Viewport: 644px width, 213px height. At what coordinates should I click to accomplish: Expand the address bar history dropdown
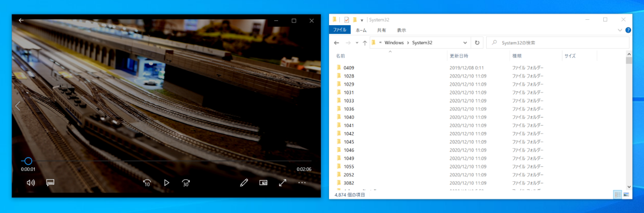point(465,42)
